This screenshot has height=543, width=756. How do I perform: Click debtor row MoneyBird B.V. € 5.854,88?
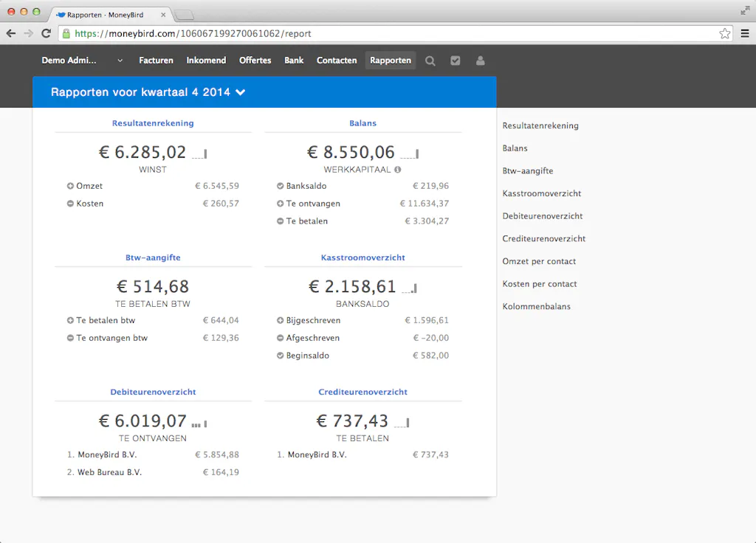point(153,454)
